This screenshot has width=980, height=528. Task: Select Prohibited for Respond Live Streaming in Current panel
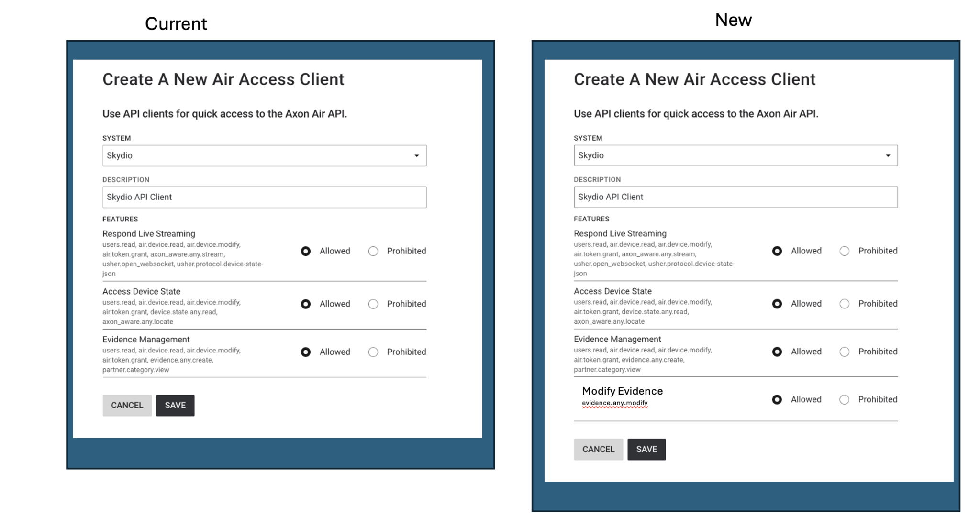tap(373, 251)
